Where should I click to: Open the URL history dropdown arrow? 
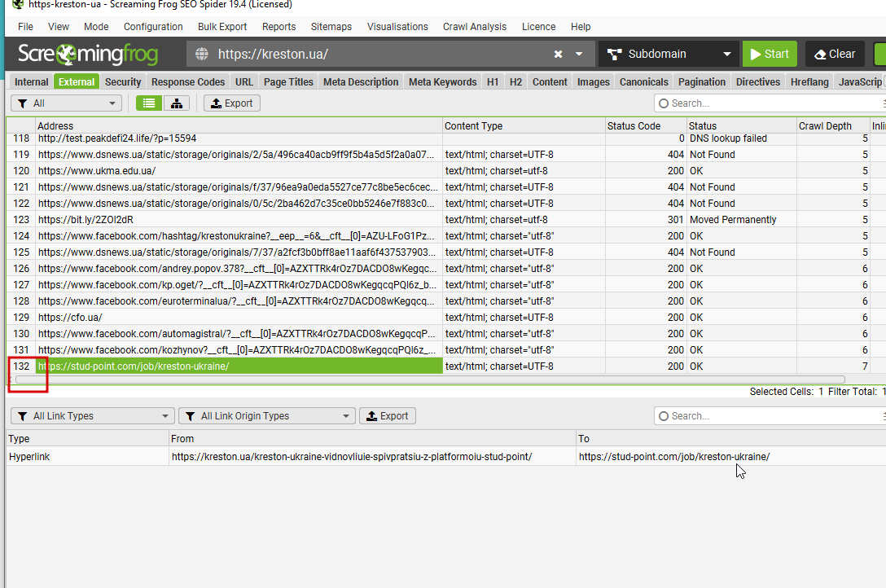coord(579,55)
